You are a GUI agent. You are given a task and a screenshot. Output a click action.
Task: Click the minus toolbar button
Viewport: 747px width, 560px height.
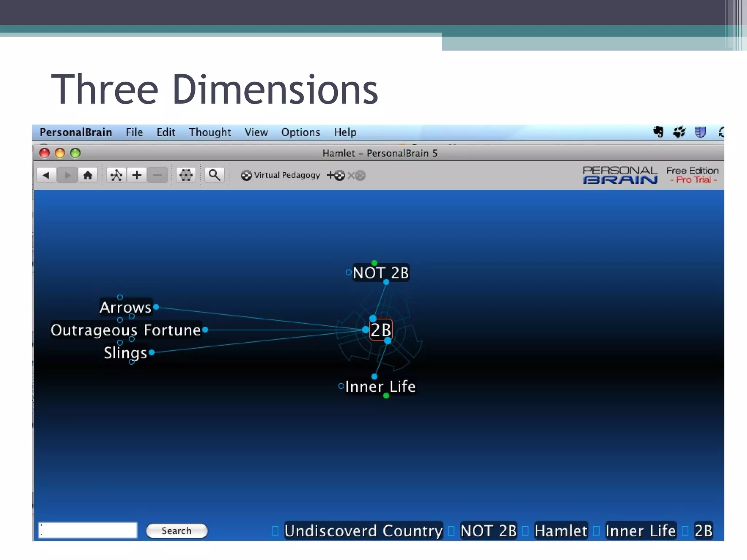click(157, 175)
